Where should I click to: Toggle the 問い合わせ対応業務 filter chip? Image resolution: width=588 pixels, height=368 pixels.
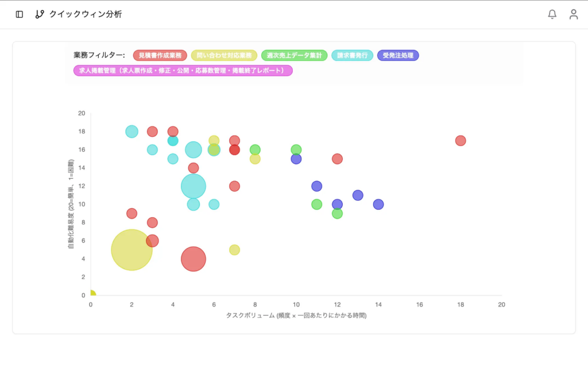pos(224,56)
